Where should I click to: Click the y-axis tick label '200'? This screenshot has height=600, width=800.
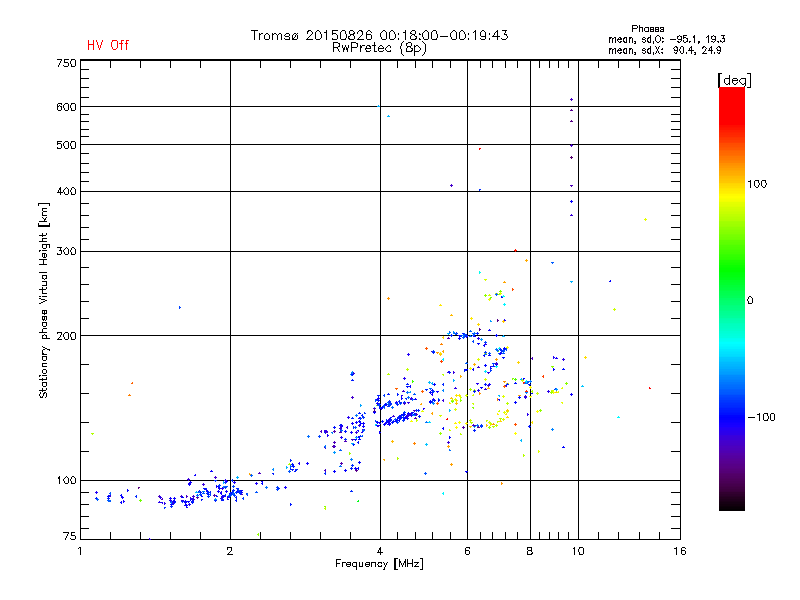pyautogui.click(x=66, y=336)
